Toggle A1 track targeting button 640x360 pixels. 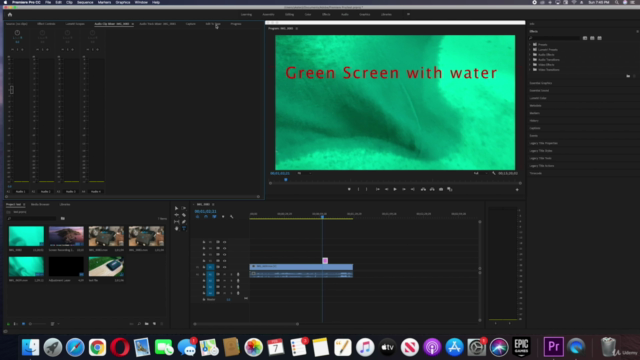211,274
